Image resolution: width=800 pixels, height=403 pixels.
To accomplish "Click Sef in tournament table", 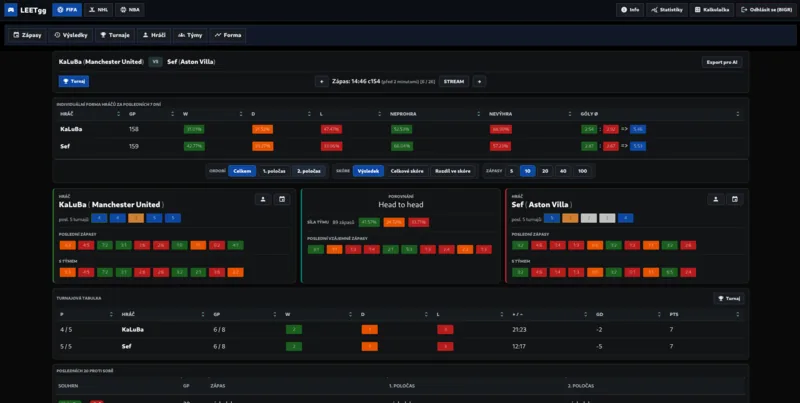I will pyautogui.click(x=127, y=346).
